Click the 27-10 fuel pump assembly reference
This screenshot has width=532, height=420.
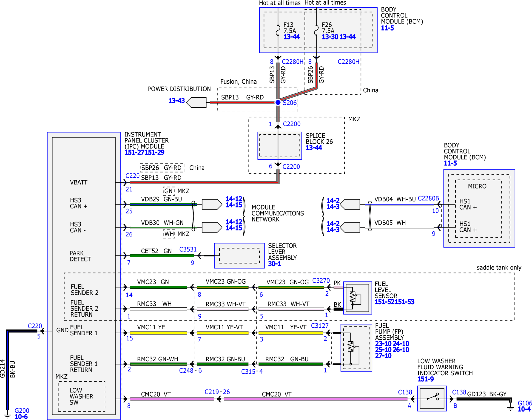pyautogui.click(x=383, y=356)
